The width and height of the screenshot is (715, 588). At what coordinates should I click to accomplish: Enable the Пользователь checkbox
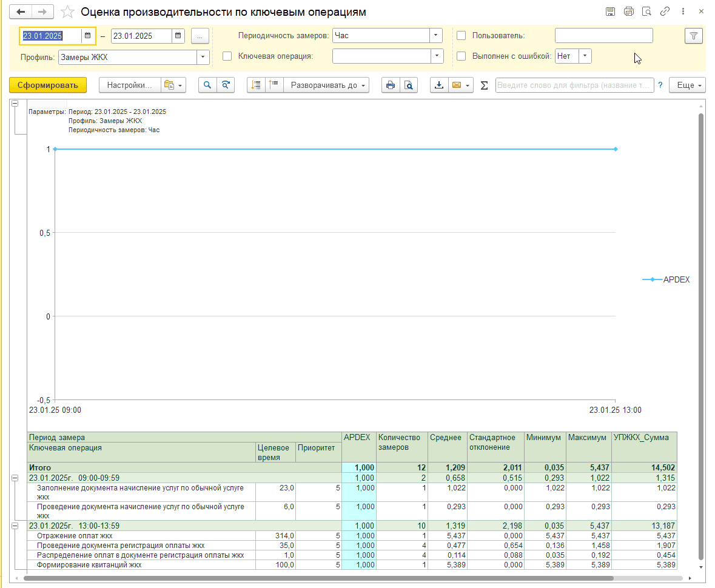461,36
